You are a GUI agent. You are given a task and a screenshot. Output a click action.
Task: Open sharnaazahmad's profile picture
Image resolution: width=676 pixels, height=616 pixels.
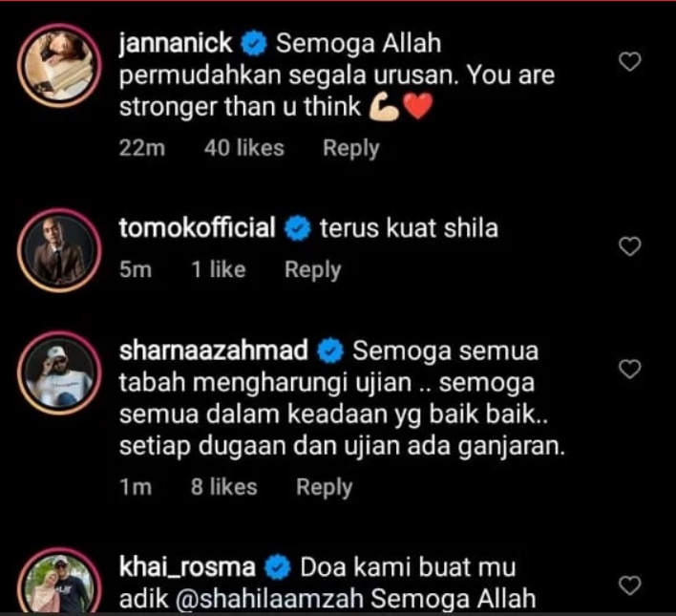59,373
